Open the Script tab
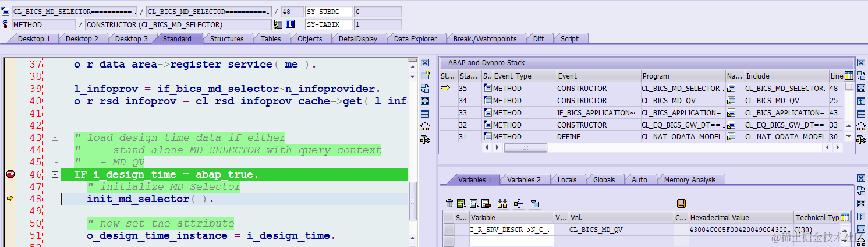 coord(569,38)
